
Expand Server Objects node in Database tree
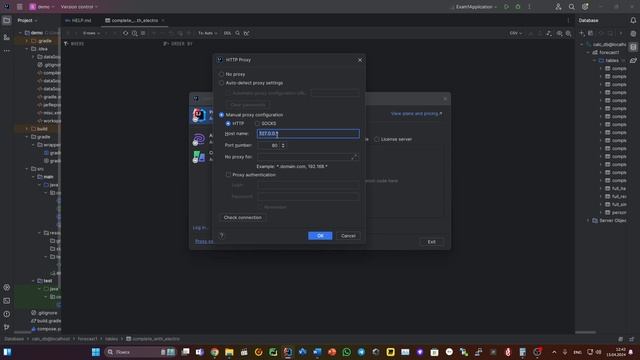pyautogui.click(x=588, y=220)
